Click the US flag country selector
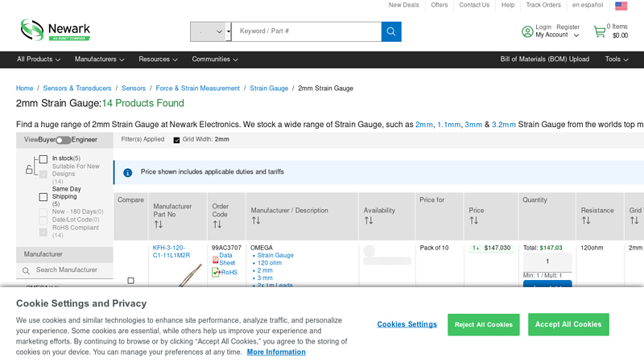The image size is (644, 362). tap(621, 6)
